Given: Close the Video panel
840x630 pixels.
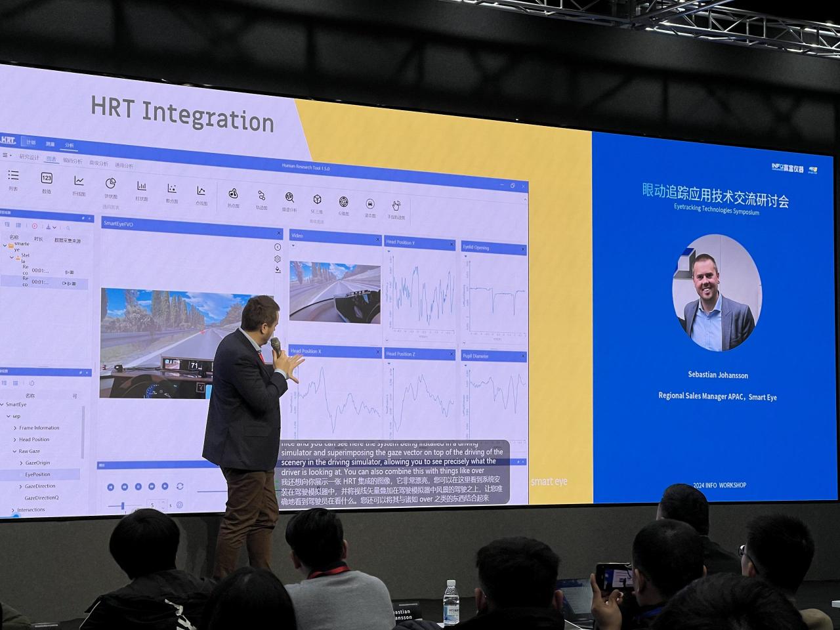Looking at the screenshot, I should click(377, 240).
